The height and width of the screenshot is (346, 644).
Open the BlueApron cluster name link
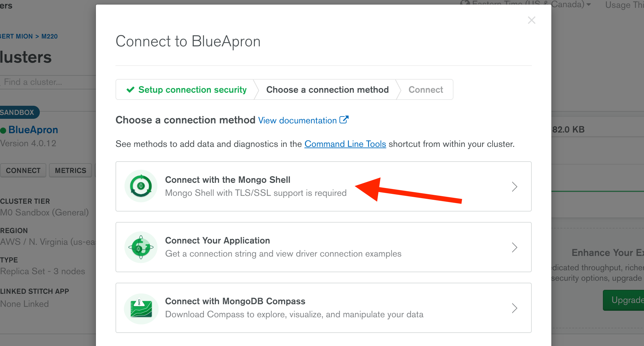(33, 130)
